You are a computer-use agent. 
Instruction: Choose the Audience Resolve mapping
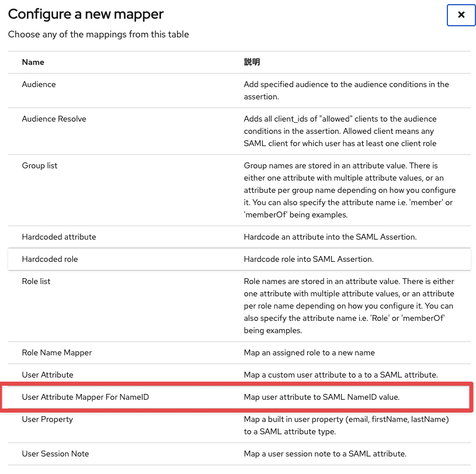(54, 119)
